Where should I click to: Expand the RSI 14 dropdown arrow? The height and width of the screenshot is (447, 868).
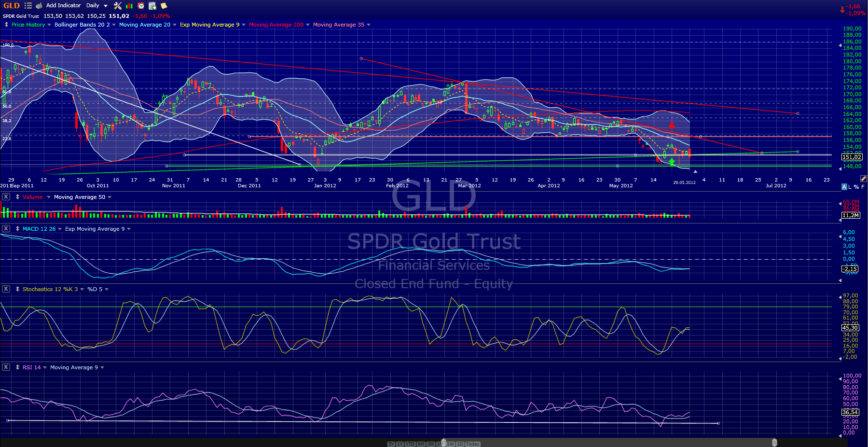(45, 368)
